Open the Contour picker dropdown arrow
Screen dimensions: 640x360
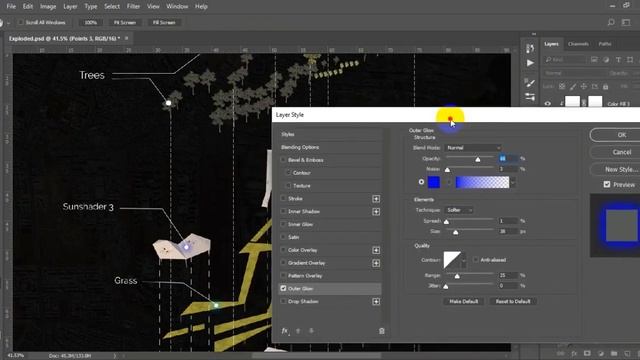tap(464, 260)
